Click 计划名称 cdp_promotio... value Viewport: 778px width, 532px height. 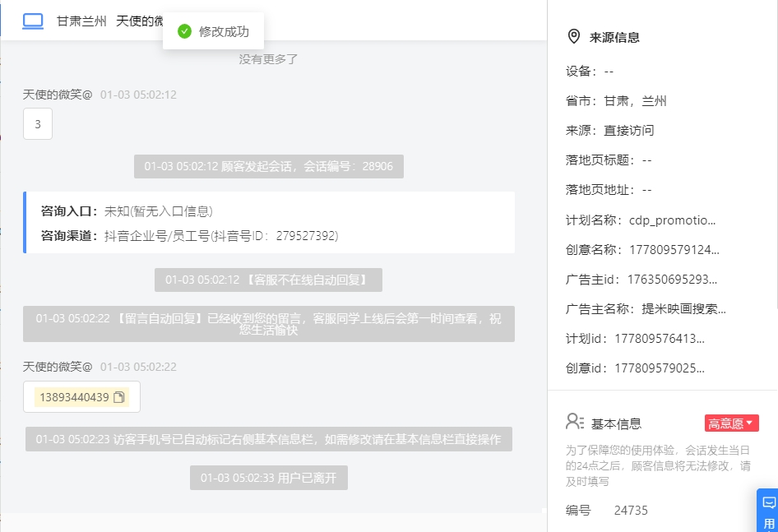[x=672, y=220]
